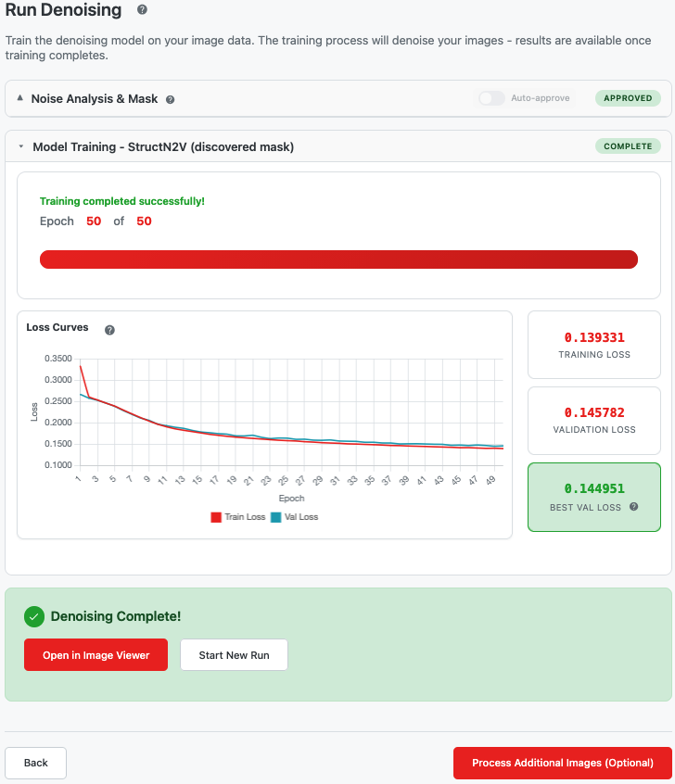Viewport: 675px width, 784px height.
Task: Click the Loss Curves help icon
Action: [109, 330]
